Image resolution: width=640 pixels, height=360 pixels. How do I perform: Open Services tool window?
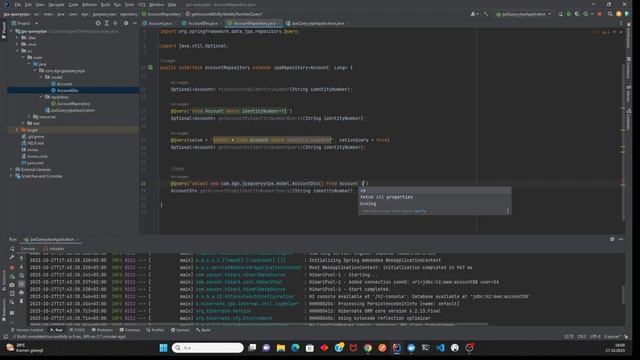tap(180, 330)
